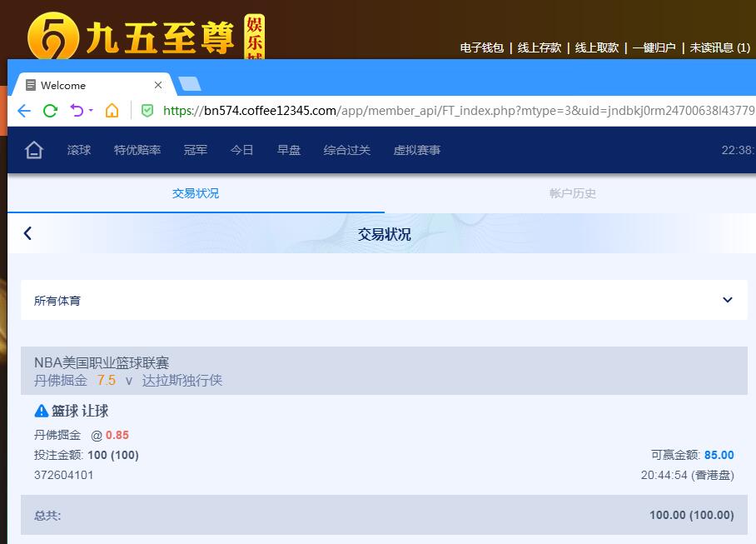This screenshot has width=756, height=544.
Task: Click the blue warning triangle icon
Action: (42, 411)
